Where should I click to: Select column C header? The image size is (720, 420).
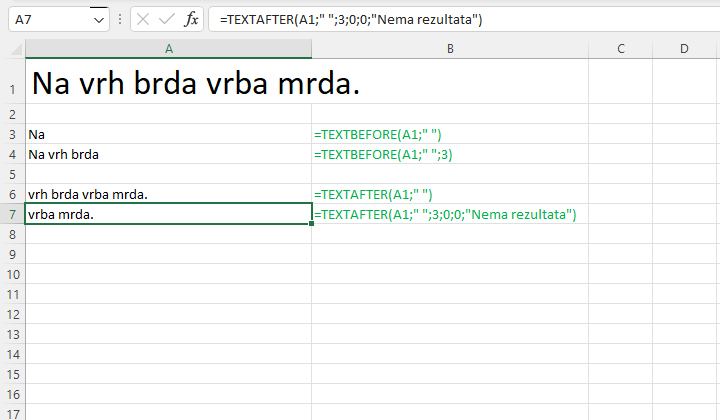click(x=620, y=49)
